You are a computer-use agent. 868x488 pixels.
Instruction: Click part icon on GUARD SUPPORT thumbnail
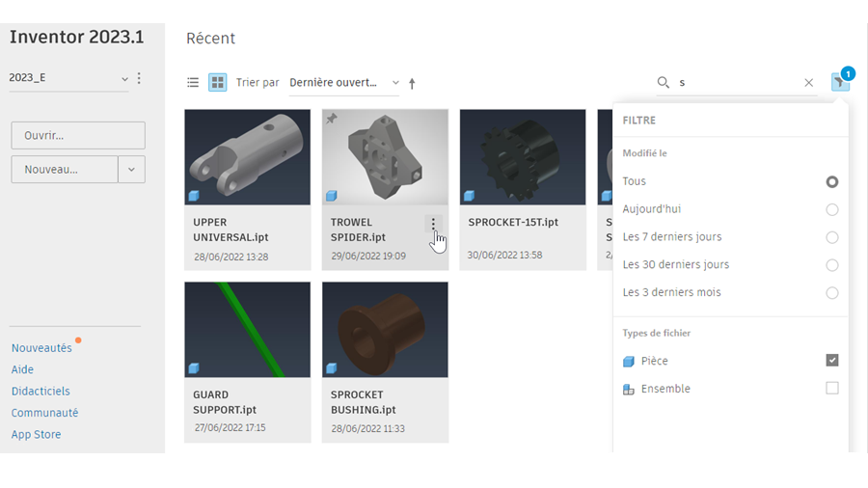[x=194, y=368]
